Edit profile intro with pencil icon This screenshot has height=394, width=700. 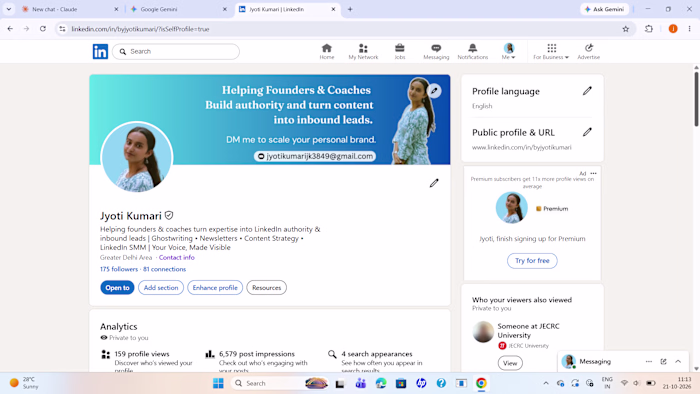[434, 183]
